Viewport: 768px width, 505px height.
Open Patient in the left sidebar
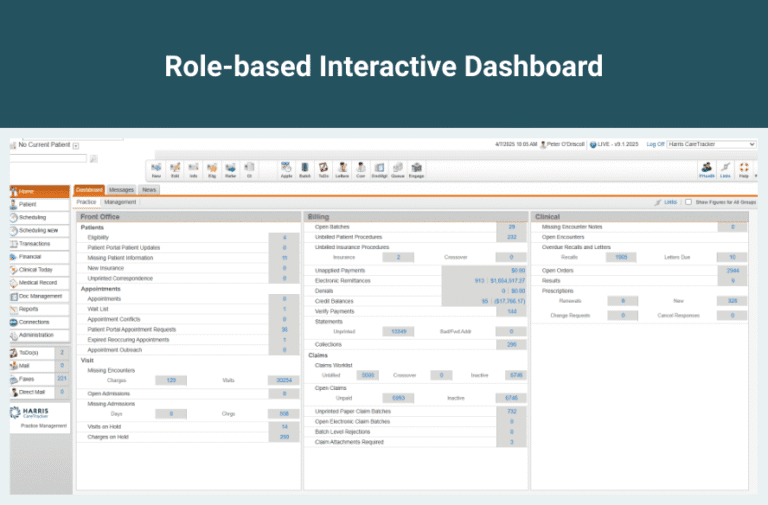40,204
